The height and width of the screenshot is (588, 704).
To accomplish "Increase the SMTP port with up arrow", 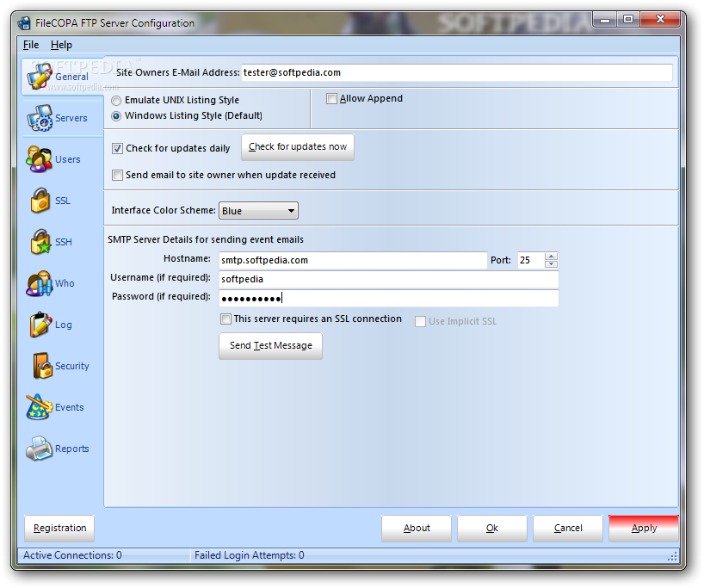I will (x=551, y=257).
